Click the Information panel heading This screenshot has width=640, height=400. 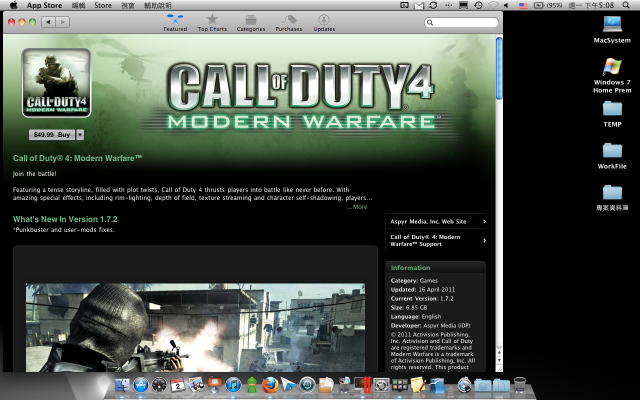pos(411,268)
